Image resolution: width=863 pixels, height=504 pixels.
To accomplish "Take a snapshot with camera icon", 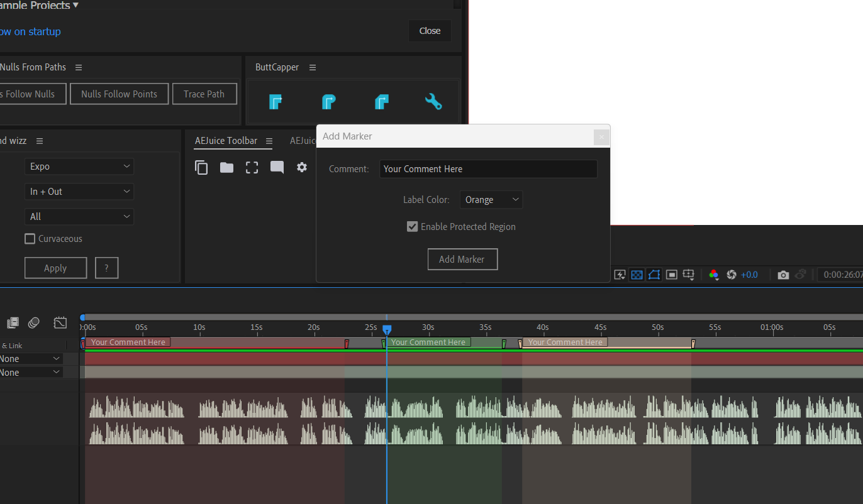I will (x=782, y=275).
